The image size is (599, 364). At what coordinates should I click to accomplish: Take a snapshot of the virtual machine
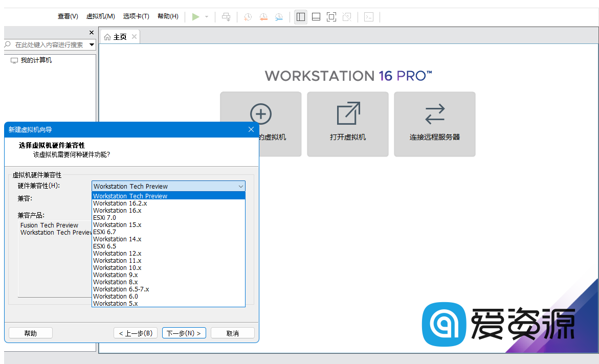click(x=248, y=17)
